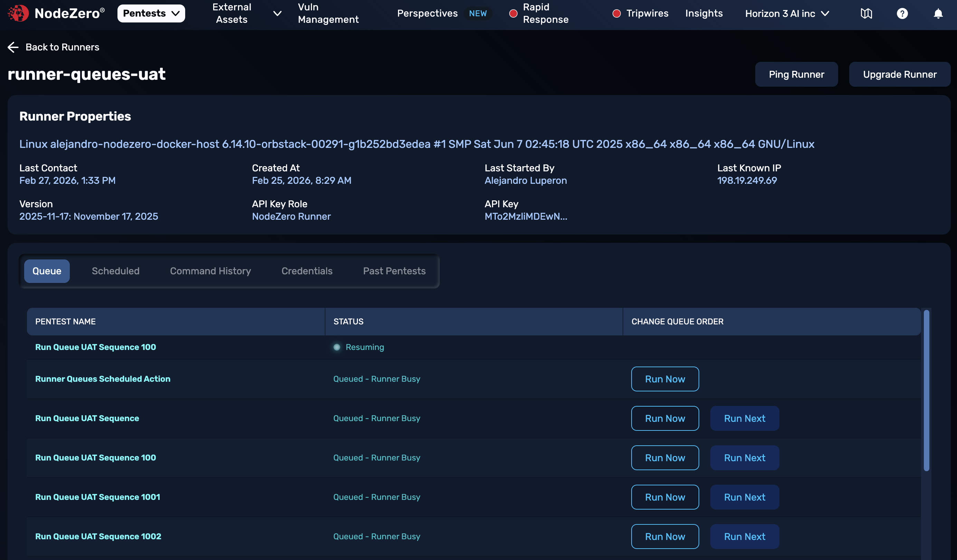957x560 pixels.
Task: Switch to the Scheduled tab
Action: 115,271
